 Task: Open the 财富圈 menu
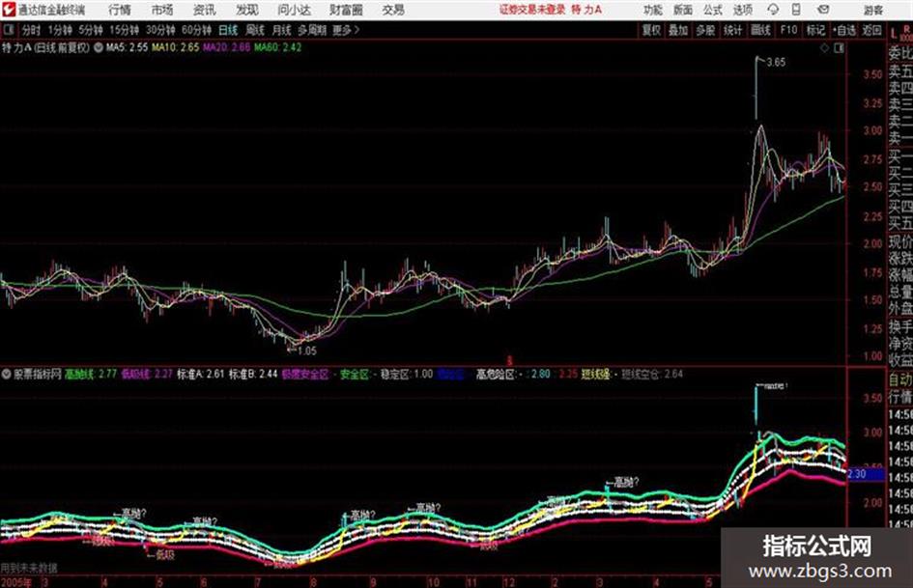click(x=346, y=10)
